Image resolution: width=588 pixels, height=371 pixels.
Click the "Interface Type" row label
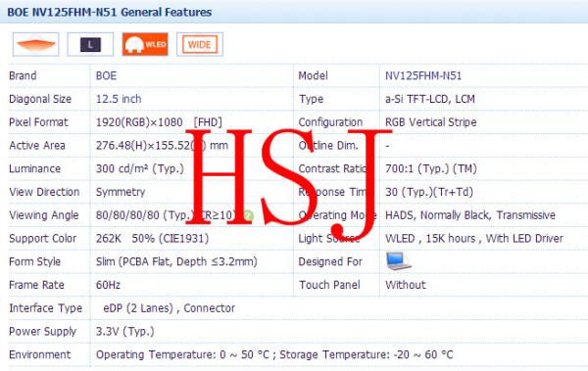click(x=45, y=308)
